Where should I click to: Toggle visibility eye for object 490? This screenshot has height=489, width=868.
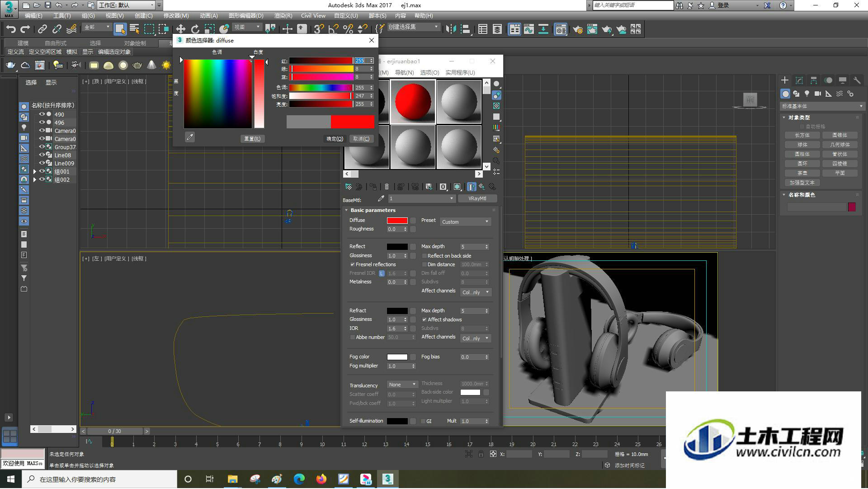(42, 114)
